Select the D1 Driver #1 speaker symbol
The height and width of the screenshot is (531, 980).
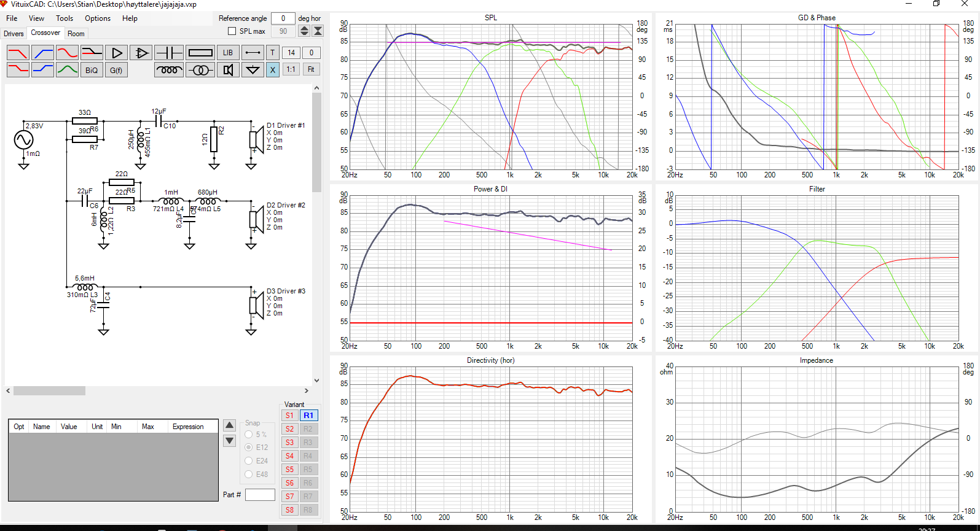coord(256,140)
